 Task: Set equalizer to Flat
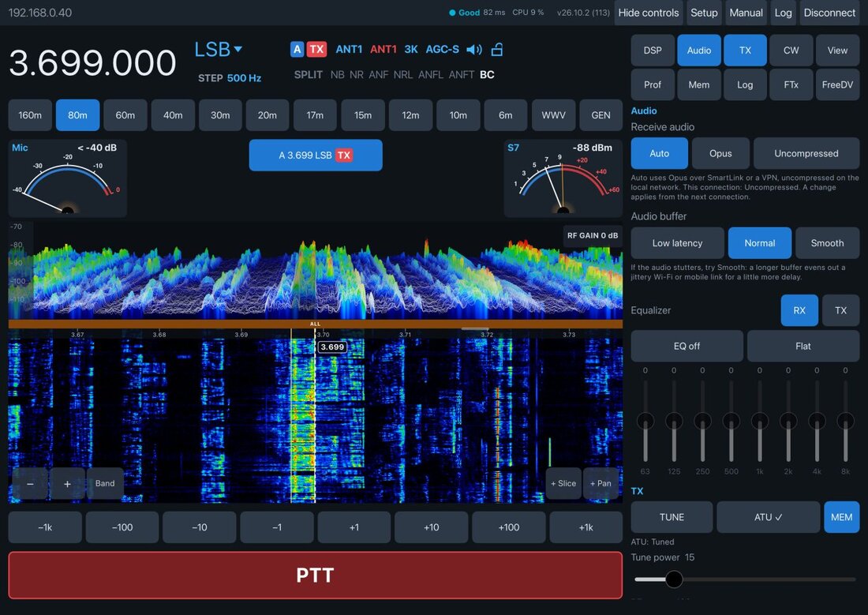[x=803, y=347]
